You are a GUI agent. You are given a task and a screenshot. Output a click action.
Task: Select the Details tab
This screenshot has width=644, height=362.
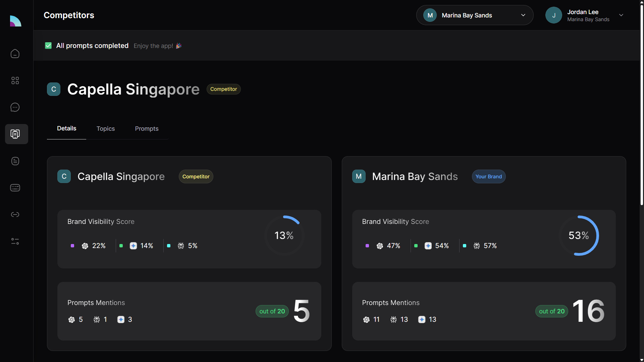click(66, 128)
